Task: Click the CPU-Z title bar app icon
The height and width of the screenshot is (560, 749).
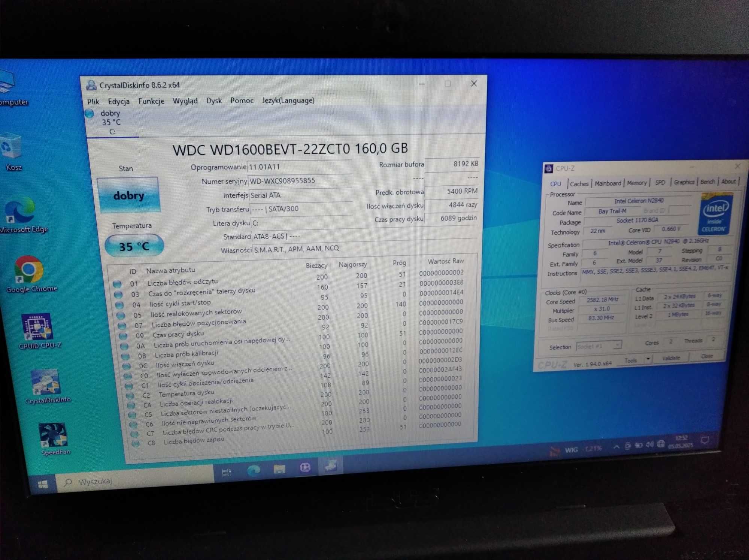Action: [x=549, y=169]
